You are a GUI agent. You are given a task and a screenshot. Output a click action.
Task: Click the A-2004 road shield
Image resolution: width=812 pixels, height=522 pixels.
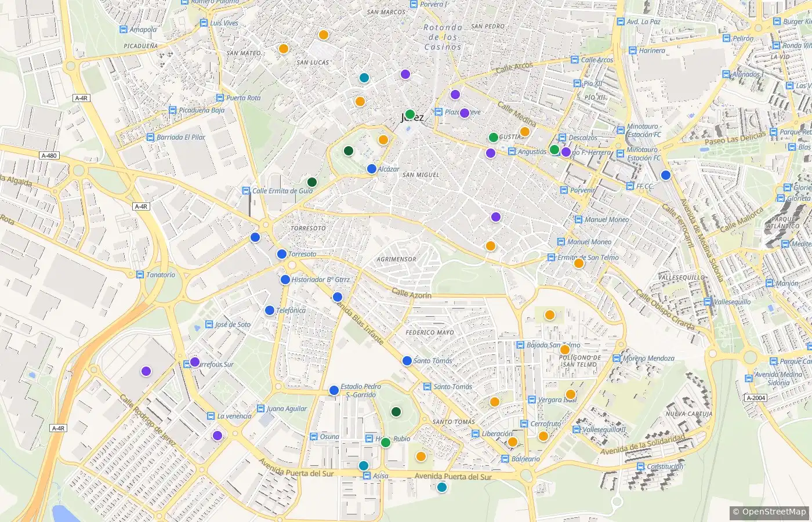point(756,398)
